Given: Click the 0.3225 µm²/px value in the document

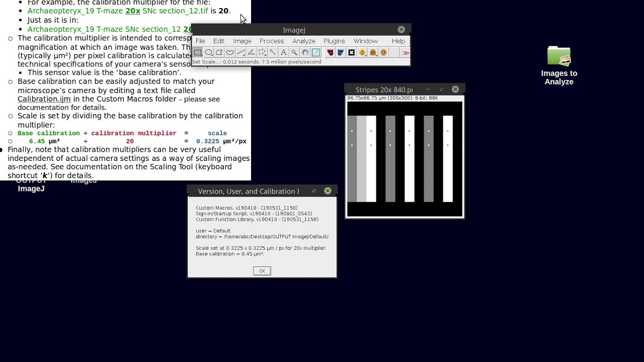Looking at the screenshot, I should (x=221, y=141).
